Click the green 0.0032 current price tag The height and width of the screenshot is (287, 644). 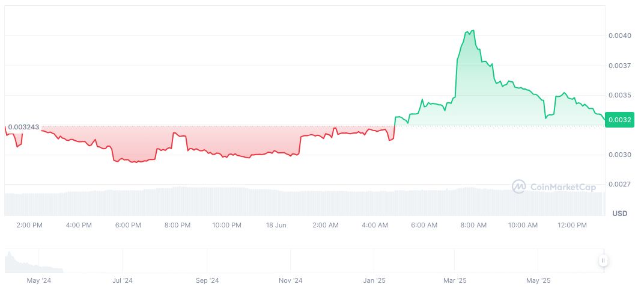[619, 119]
